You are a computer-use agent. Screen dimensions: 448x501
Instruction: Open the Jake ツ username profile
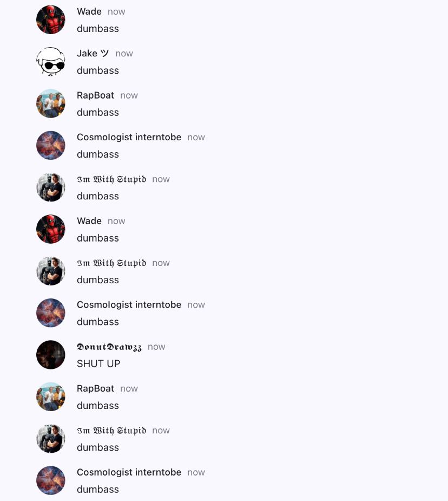pyautogui.click(x=93, y=54)
